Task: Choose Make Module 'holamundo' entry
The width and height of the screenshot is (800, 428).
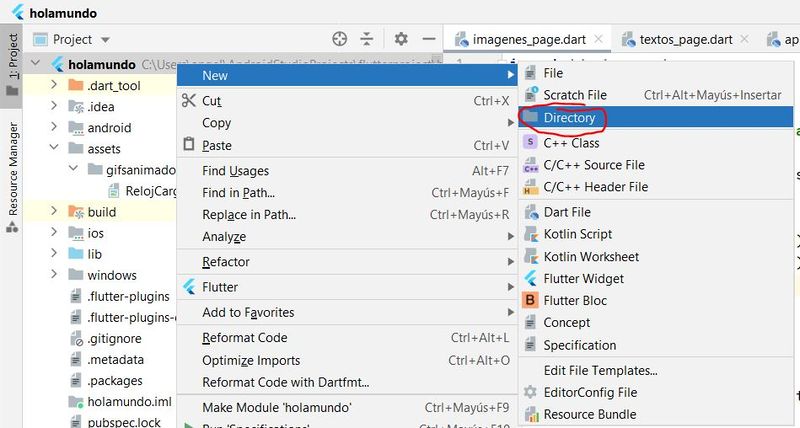Action: point(347,408)
